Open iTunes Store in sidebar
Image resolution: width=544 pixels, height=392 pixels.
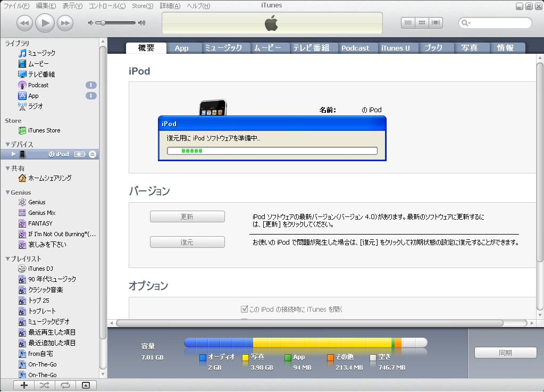coord(44,130)
